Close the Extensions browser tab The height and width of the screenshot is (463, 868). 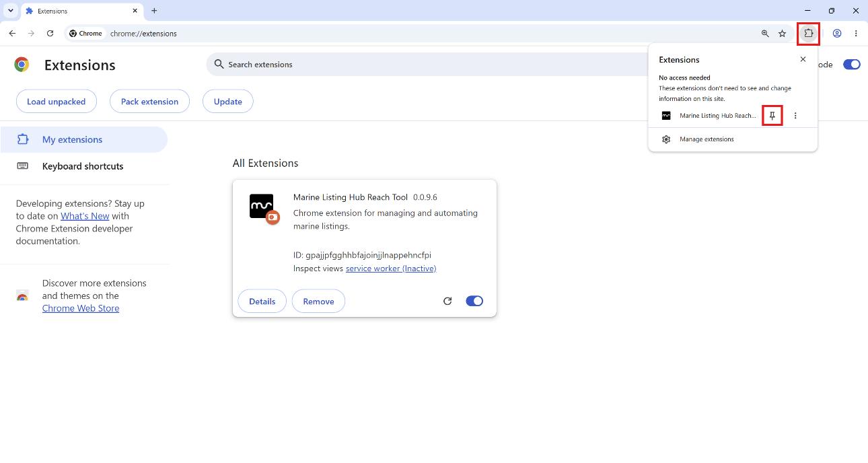[135, 11]
